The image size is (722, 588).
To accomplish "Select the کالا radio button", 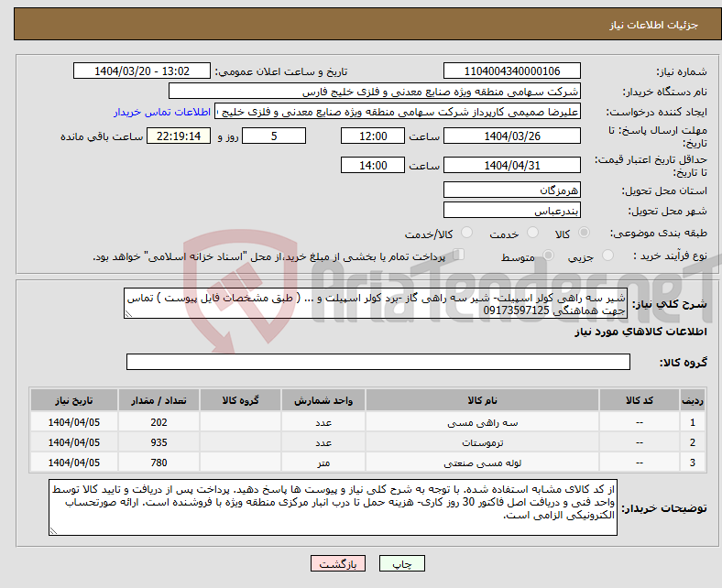I will 584,233.
